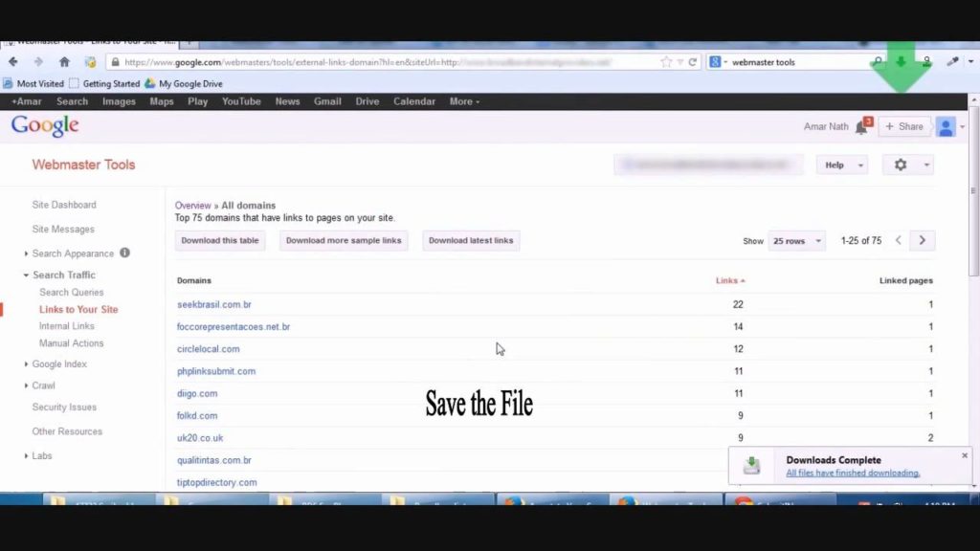This screenshot has height=551, width=980.
Task: Open My Google Drive bookmark
Action: (184, 84)
